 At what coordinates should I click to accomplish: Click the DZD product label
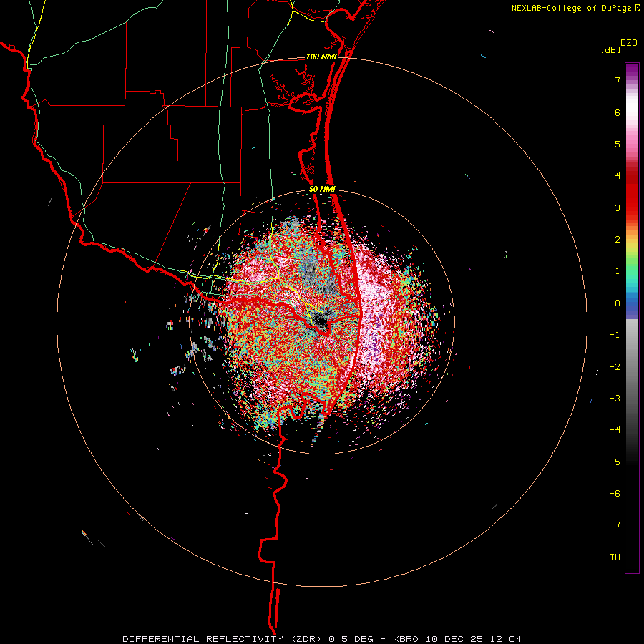[x=629, y=43]
